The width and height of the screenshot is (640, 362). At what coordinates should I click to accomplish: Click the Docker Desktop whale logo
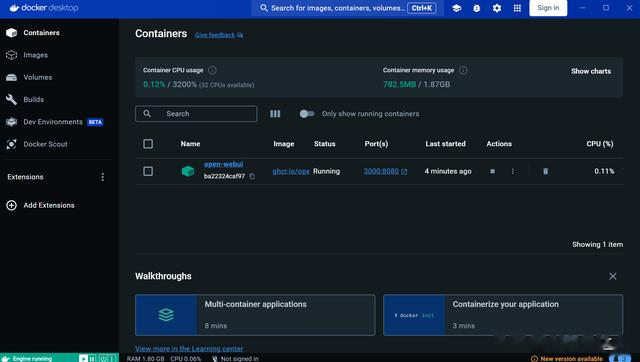[15, 8]
